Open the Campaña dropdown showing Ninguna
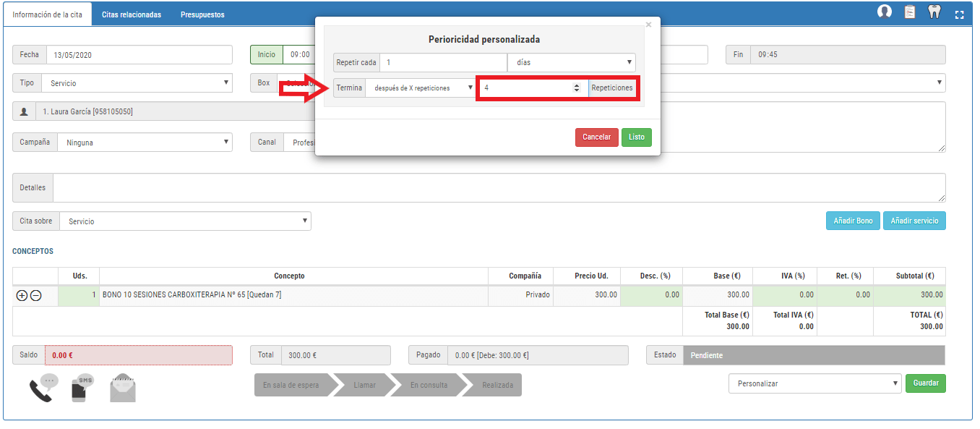The height and width of the screenshot is (429, 980). [x=145, y=143]
